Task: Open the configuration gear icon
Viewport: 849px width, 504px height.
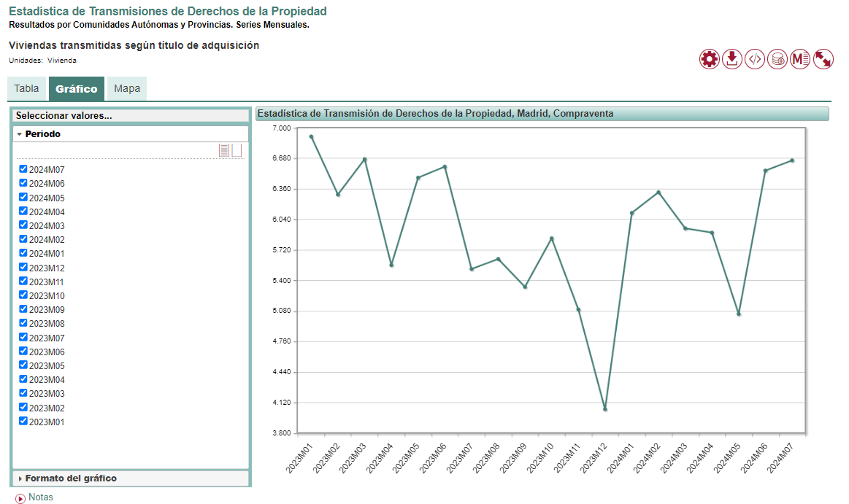Action: click(x=709, y=59)
